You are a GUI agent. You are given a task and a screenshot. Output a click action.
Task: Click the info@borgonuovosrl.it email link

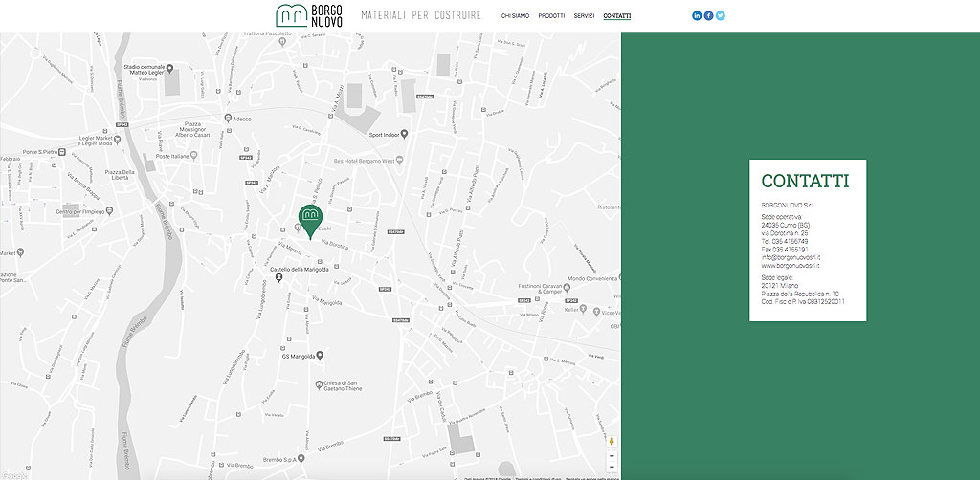point(791,257)
